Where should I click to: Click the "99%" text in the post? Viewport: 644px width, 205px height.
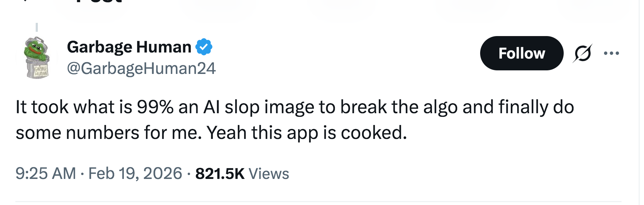tap(155, 107)
